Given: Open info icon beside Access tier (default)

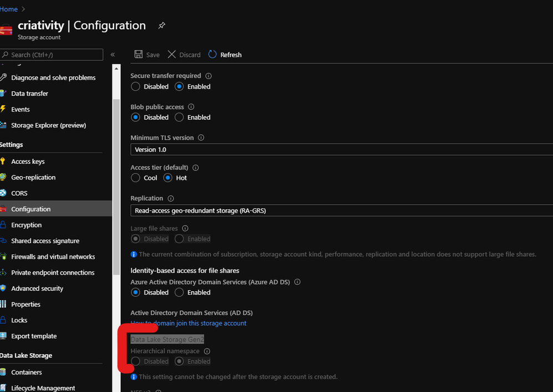Looking at the screenshot, I should coord(196,167).
